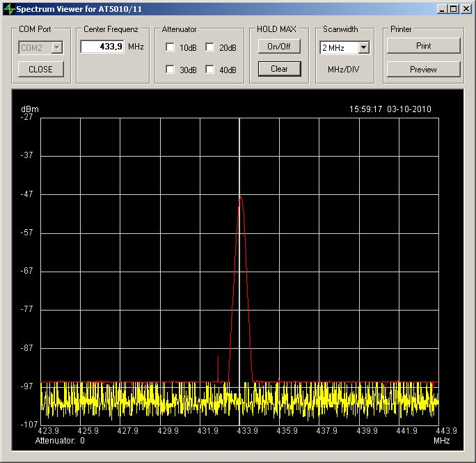Click the CLOSE port button

[40, 69]
